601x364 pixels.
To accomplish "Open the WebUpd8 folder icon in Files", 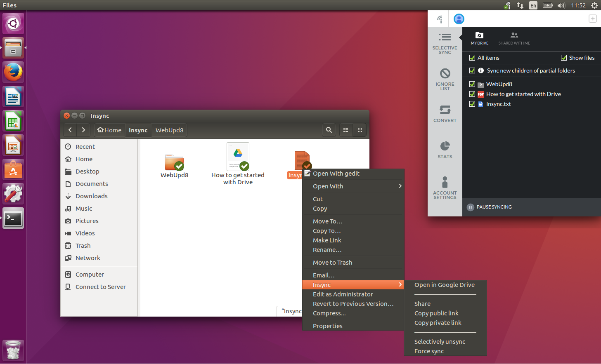I will (x=174, y=162).
